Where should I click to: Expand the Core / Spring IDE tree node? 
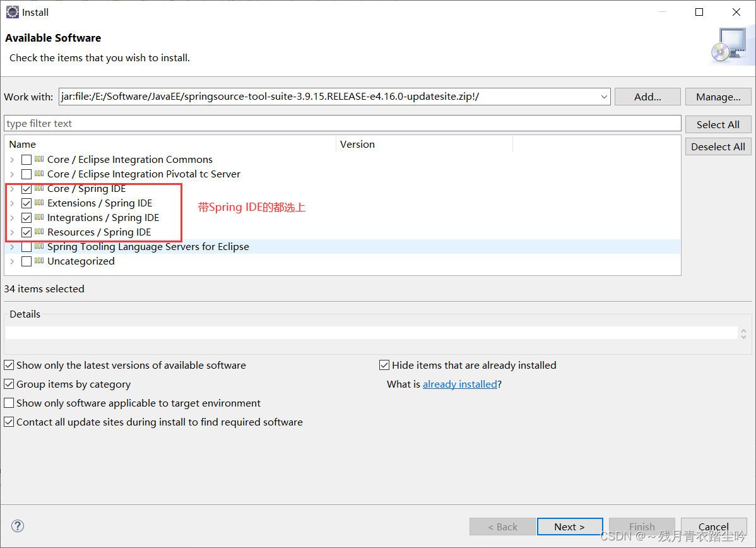coord(12,188)
